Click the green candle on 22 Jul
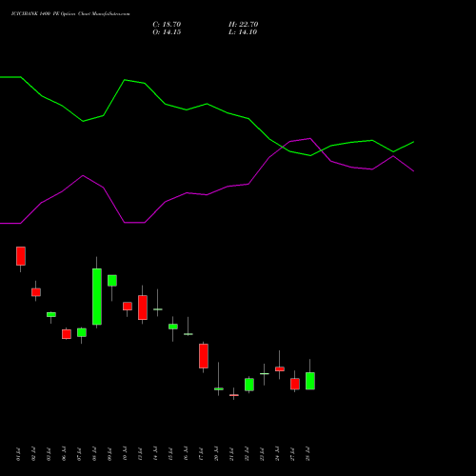This screenshot has height=476, width=476. [x=249, y=385]
